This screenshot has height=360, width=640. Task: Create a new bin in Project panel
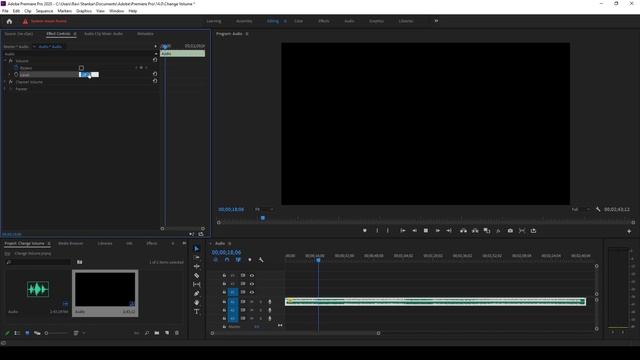[157, 333]
